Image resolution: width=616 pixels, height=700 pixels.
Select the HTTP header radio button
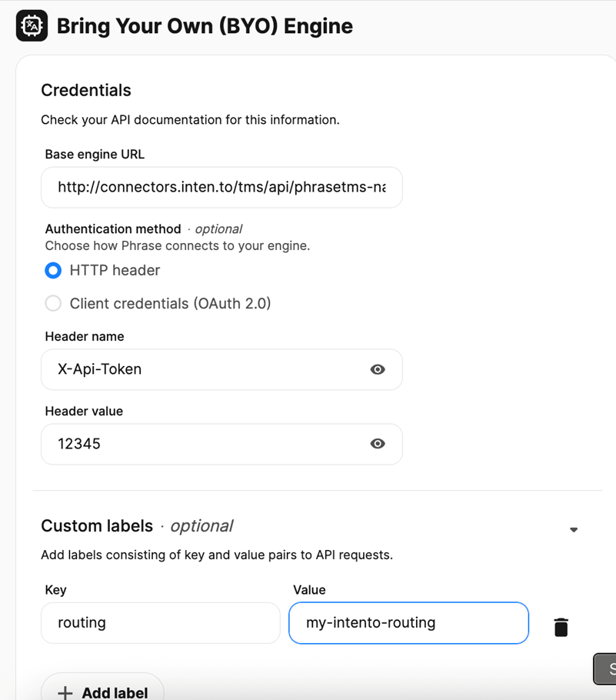53,271
